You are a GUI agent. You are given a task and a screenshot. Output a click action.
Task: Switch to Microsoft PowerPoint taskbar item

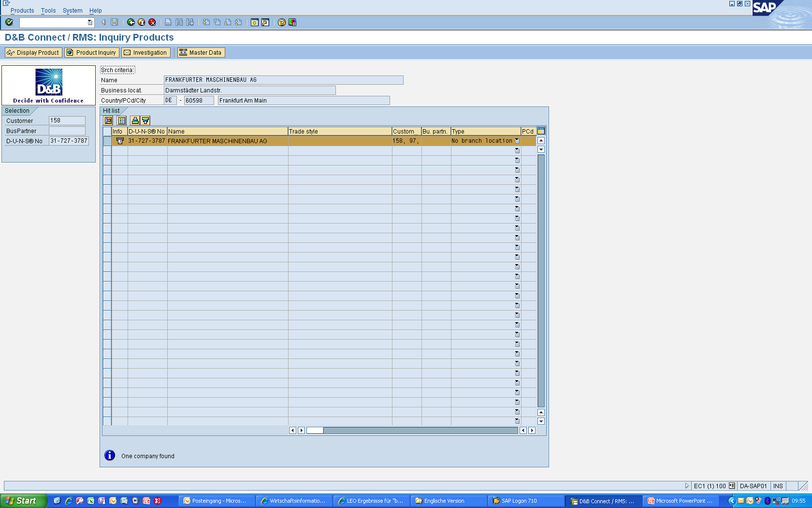[x=681, y=501]
